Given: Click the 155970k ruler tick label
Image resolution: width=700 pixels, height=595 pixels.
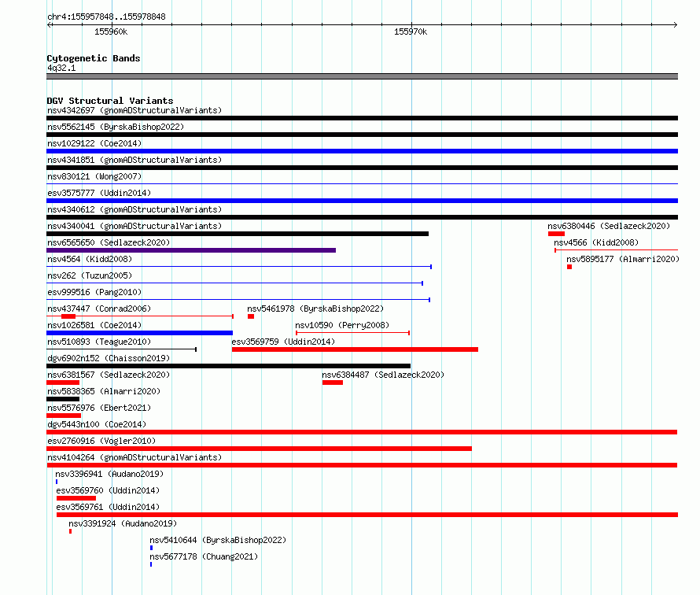Looking at the screenshot, I should pos(411,31).
